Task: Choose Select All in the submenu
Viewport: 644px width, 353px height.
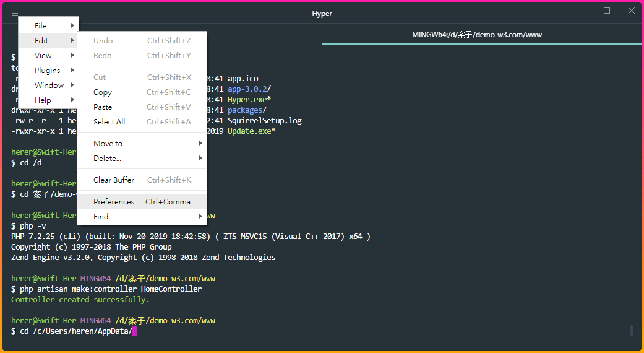Action: click(x=142, y=121)
